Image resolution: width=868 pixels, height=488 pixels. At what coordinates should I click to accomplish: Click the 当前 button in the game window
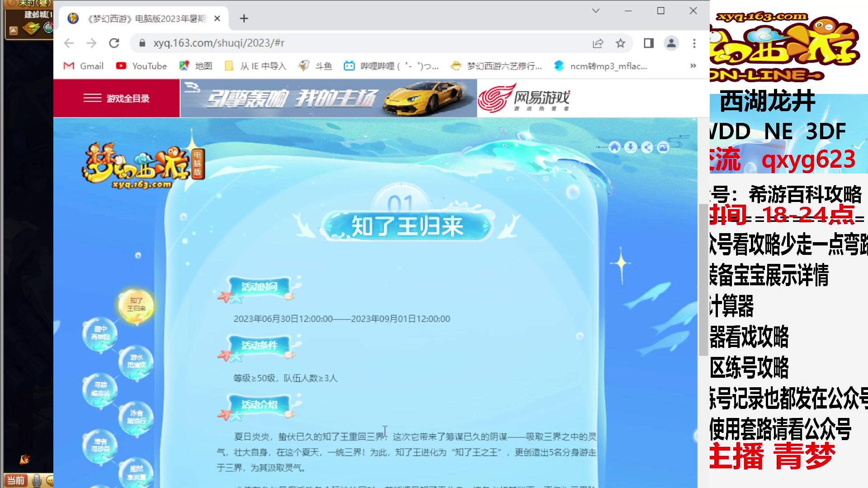pos(16,480)
